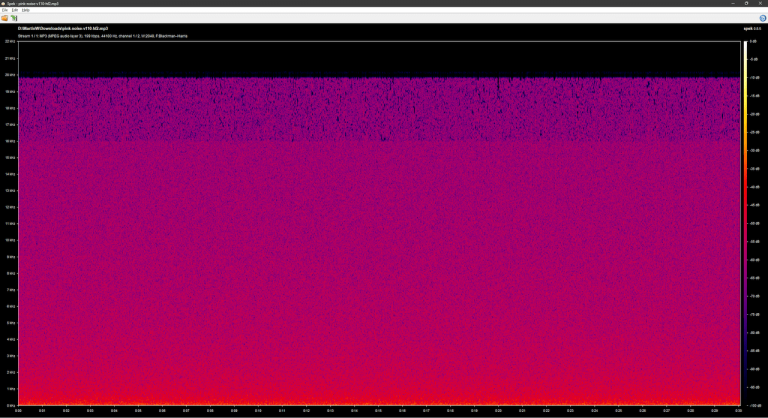Click the center of the spectrogram
768x418 pixels.
click(380, 223)
